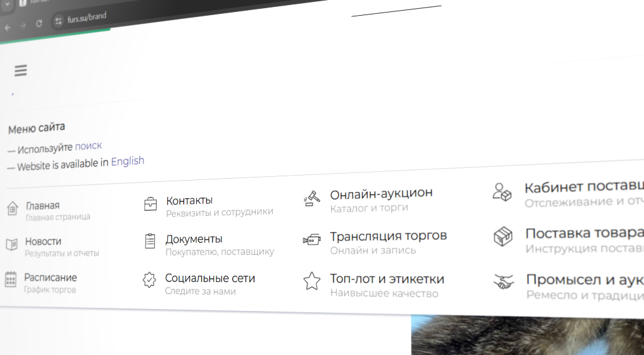Image resolution: width=644 pixels, height=355 pixels.
Task: Open Онлайн-аукцион link
Action: click(x=381, y=193)
